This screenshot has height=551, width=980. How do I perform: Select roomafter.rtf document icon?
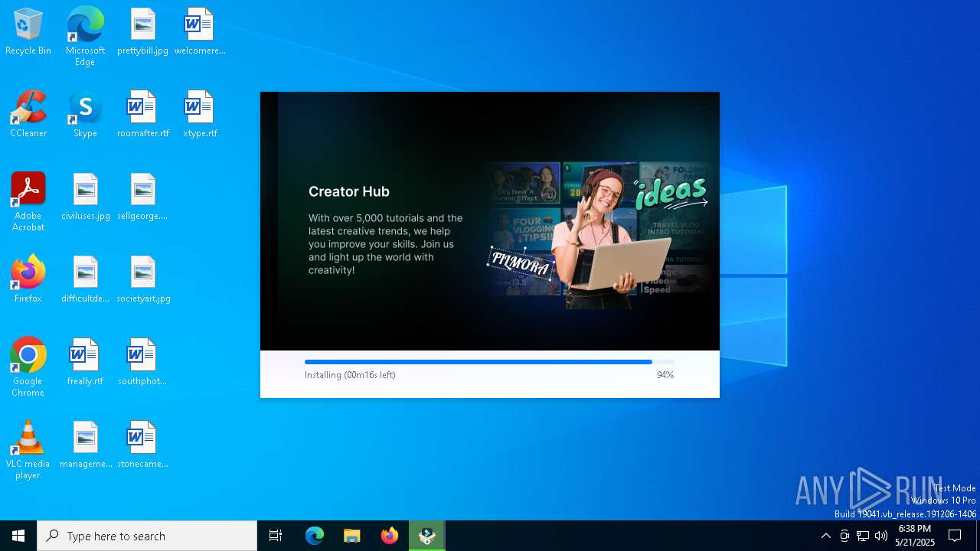click(142, 115)
